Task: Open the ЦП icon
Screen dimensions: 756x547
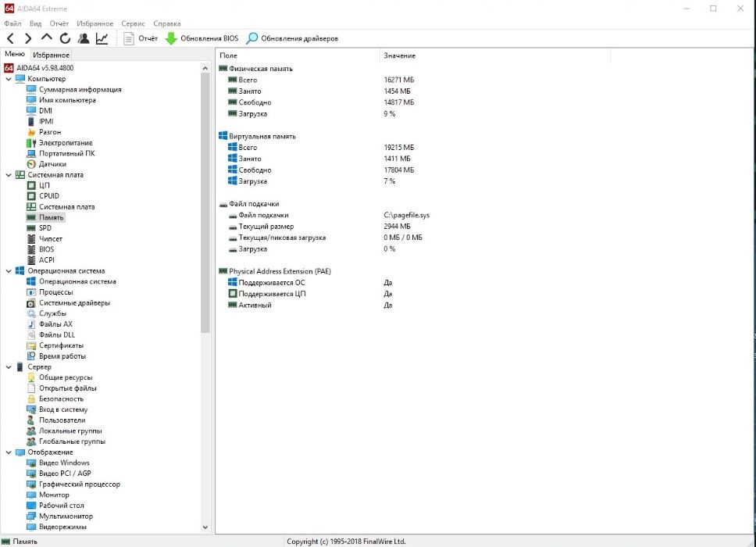Action: coord(31,185)
